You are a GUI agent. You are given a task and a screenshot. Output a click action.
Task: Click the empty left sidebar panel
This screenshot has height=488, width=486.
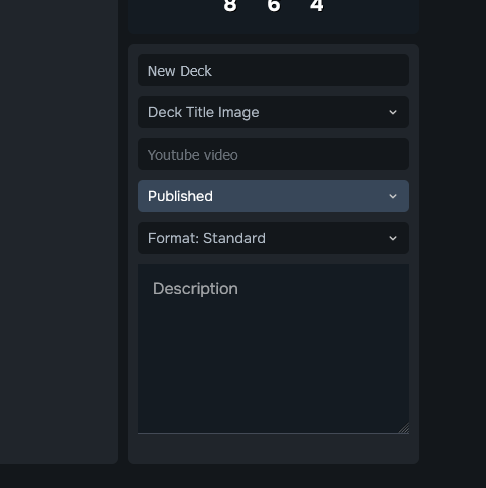[59, 232]
